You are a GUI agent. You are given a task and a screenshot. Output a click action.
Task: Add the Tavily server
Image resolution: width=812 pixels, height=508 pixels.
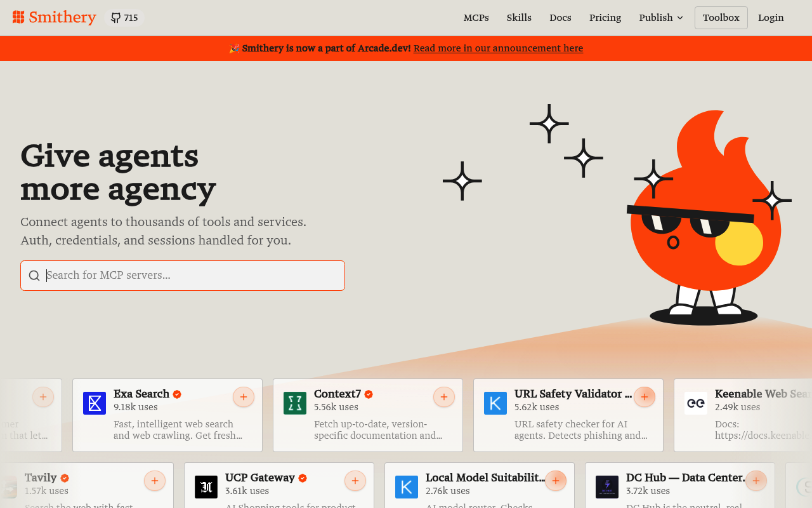pyautogui.click(x=155, y=481)
